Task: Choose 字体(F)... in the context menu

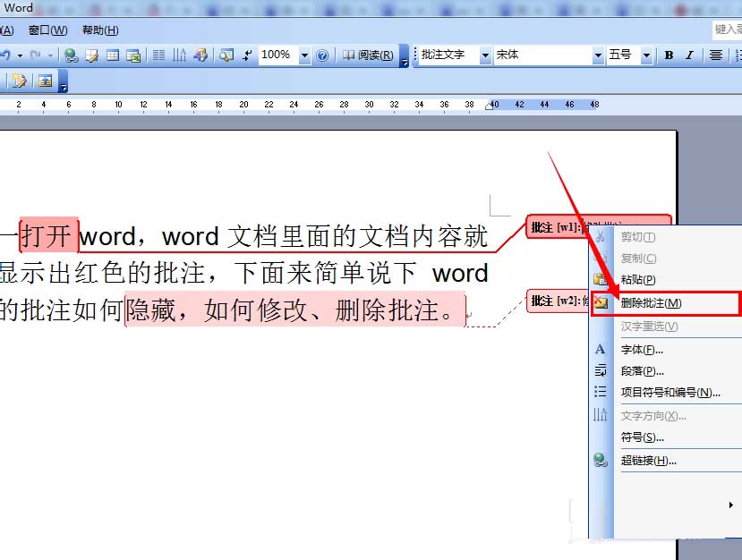Action: (643, 350)
